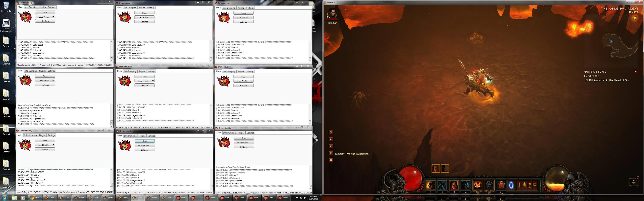The height and width of the screenshot is (201, 644).
Task: Click the yellow quest arrow icon under clock
Action: (x=634, y=18)
